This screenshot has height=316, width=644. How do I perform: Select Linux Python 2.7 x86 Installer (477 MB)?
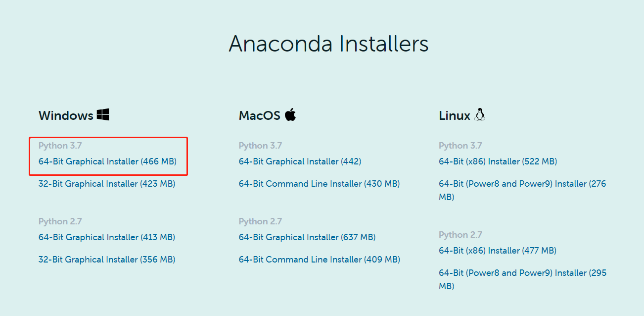tap(497, 250)
